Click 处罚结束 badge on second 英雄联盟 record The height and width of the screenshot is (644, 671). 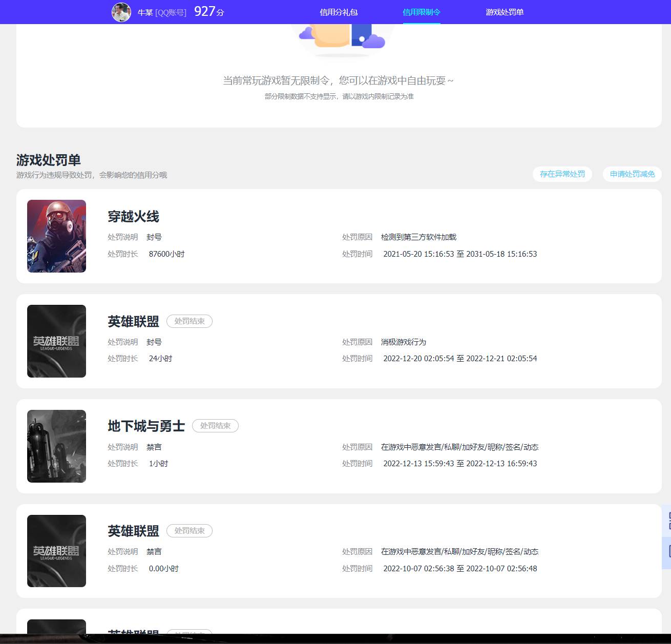190,531
